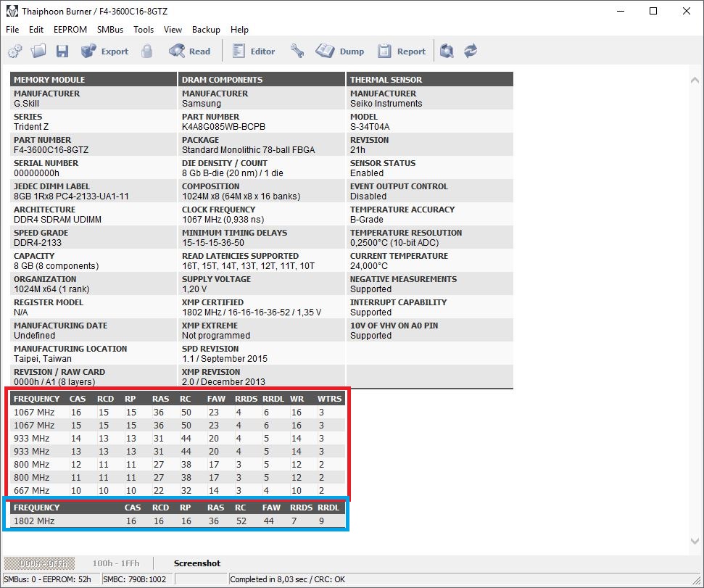The height and width of the screenshot is (588, 704).
Task: Click the 15-15-15-36-50 timing delays value
Action: (x=213, y=243)
